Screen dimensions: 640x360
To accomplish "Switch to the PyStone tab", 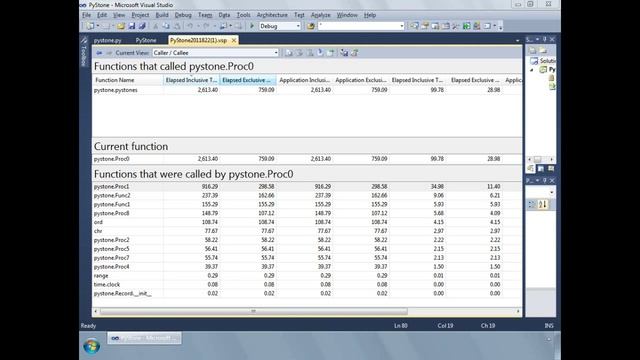I will coord(146,40).
